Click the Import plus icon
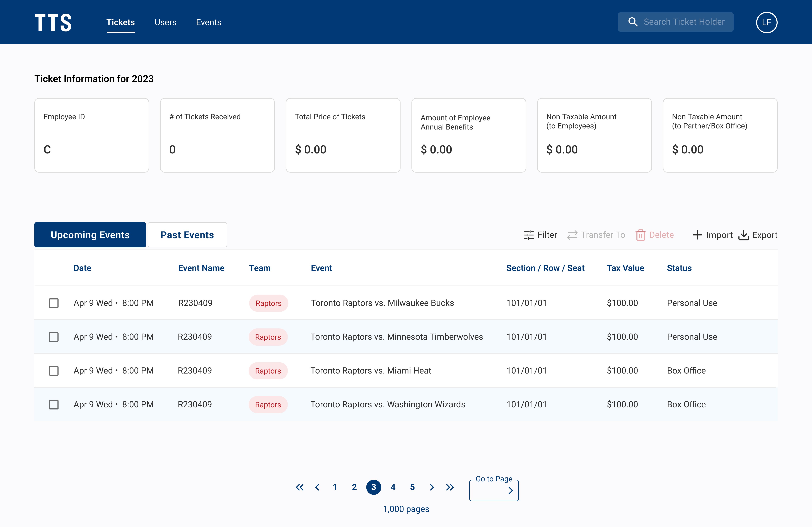 (697, 235)
